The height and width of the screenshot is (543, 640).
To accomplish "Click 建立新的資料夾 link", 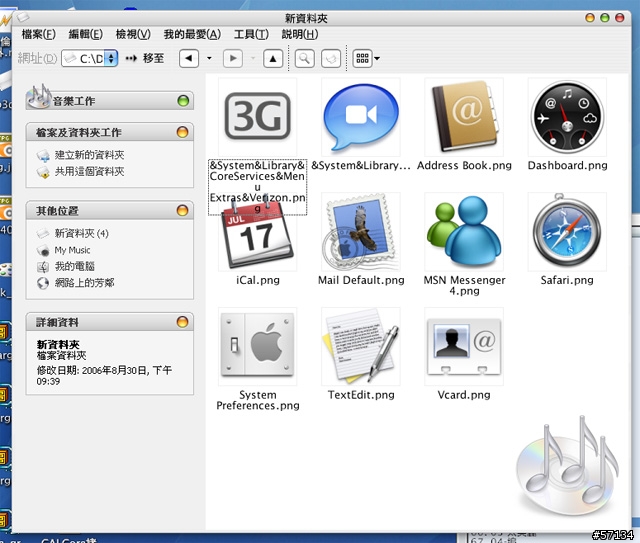I will coord(89,155).
